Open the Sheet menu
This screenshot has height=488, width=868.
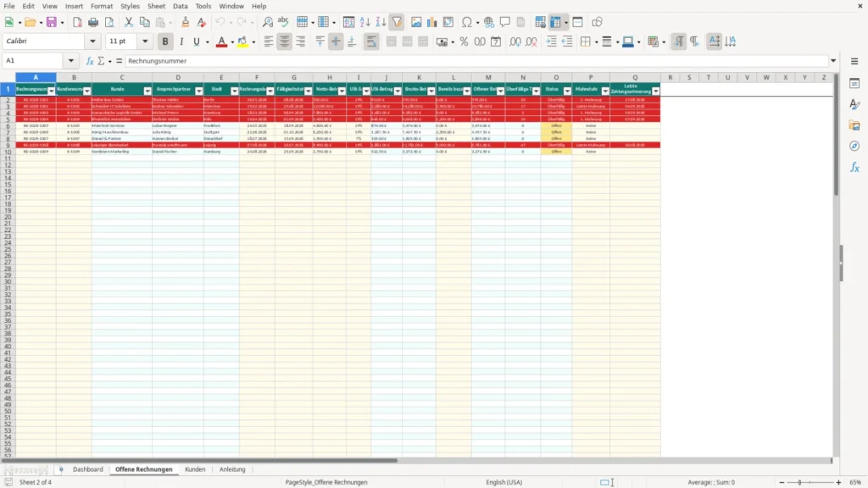[x=156, y=6]
